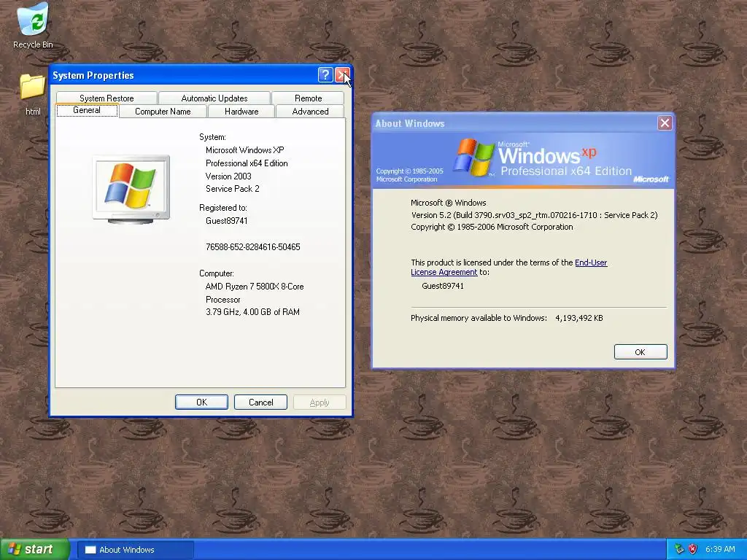The width and height of the screenshot is (747, 560).
Task: Open the End-User License Agreement link
Action: (x=508, y=267)
